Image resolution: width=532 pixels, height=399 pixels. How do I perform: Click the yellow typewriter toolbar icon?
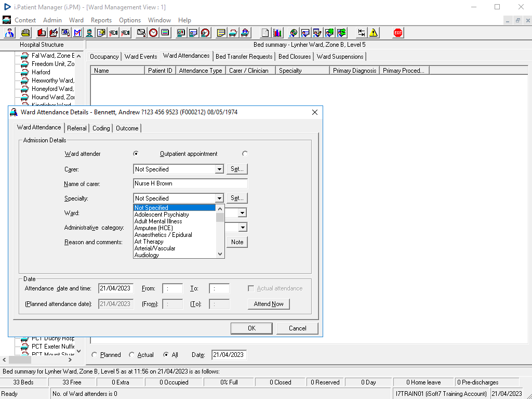25,33
